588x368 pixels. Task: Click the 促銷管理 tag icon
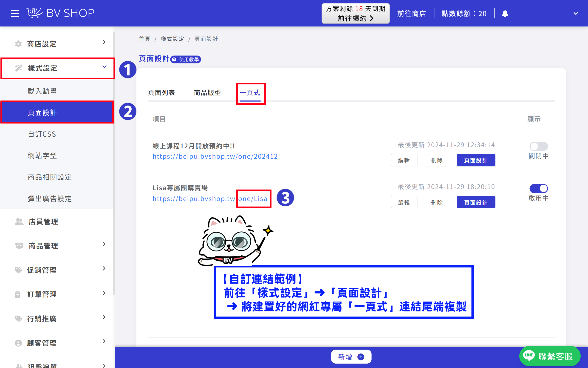[x=18, y=270]
